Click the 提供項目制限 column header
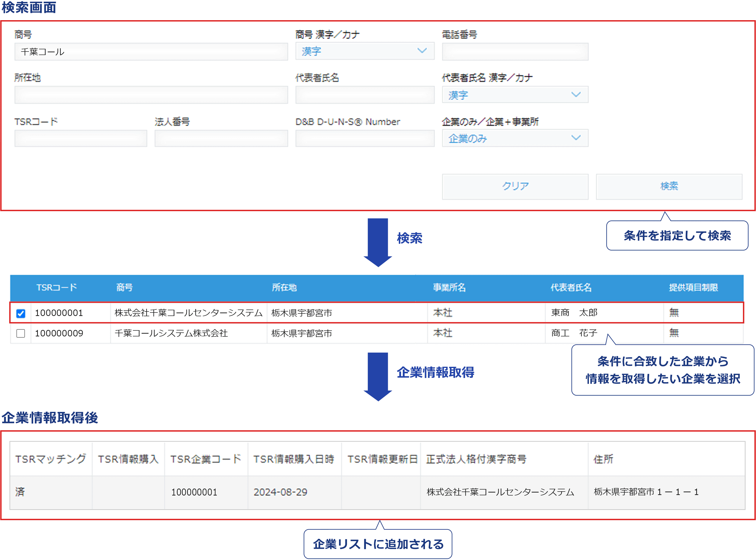This screenshot has height=560, width=756. (x=693, y=287)
